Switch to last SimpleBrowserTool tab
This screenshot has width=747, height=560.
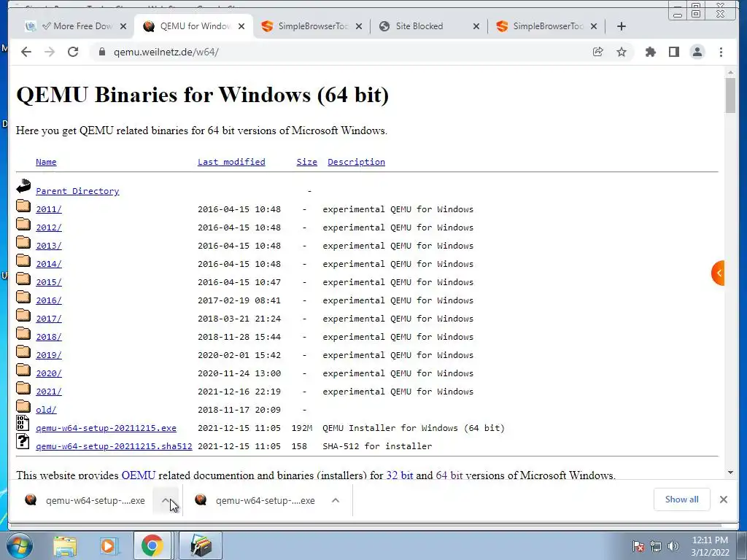(x=546, y=26)
